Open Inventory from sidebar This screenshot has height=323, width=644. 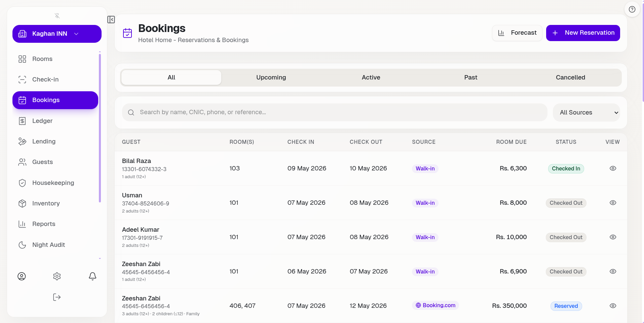tap(55, 203)
